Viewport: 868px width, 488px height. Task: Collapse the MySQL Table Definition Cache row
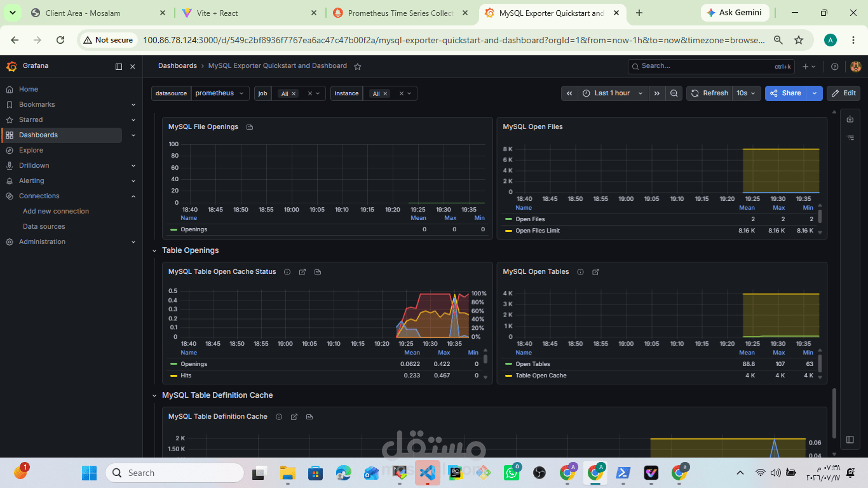click(x=154, y=395)
